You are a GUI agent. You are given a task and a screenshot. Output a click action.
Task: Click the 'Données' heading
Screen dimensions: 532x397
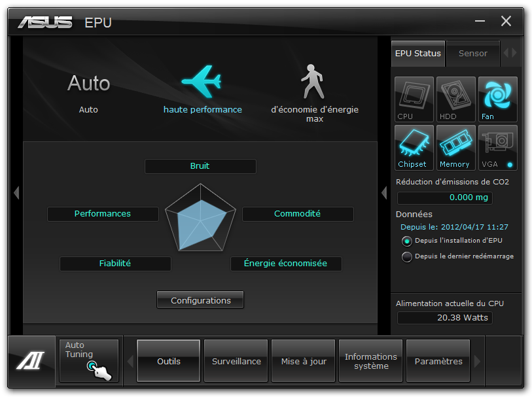(x=414, y=215)
